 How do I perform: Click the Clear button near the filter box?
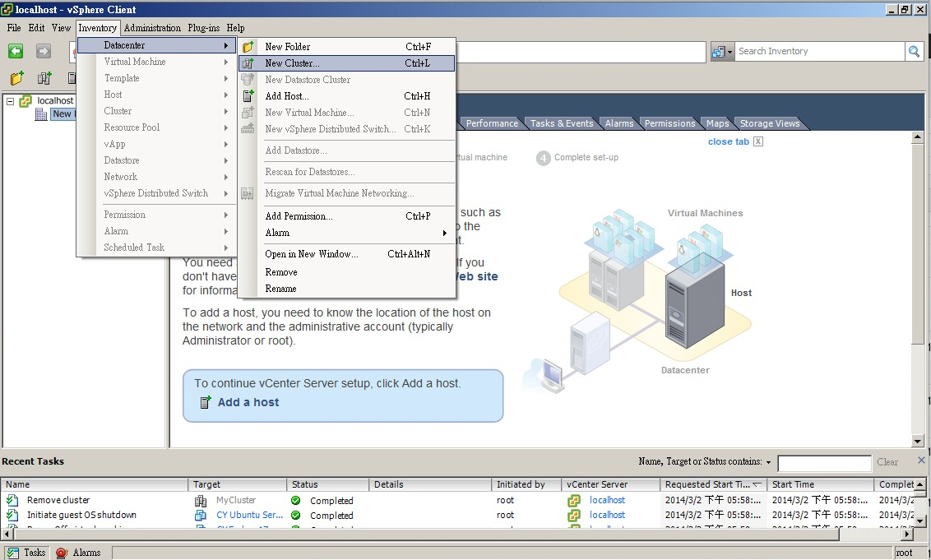[x=887, y=462]
